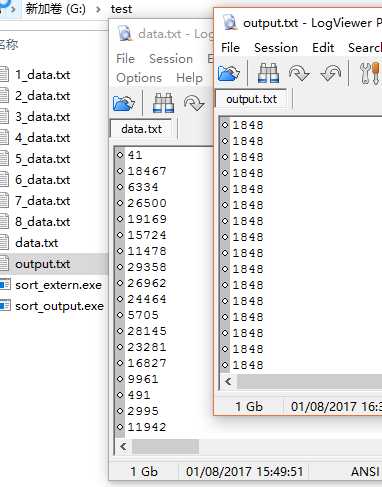Click 1 Gb size in output.txt status bar

[249, 406]
